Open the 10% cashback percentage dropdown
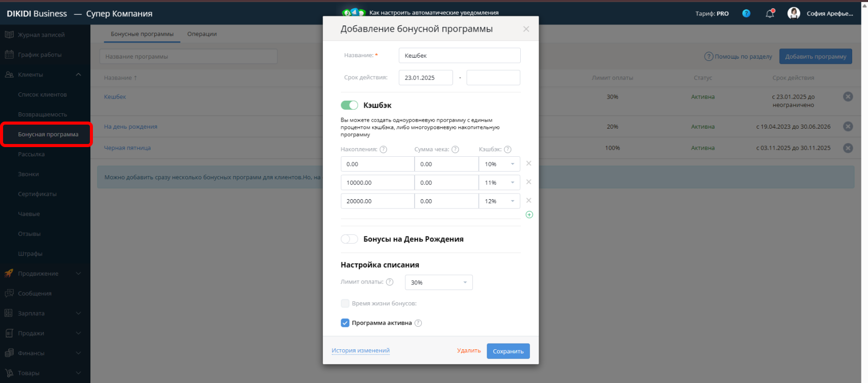The image size is (868, 383). (499, 164)
